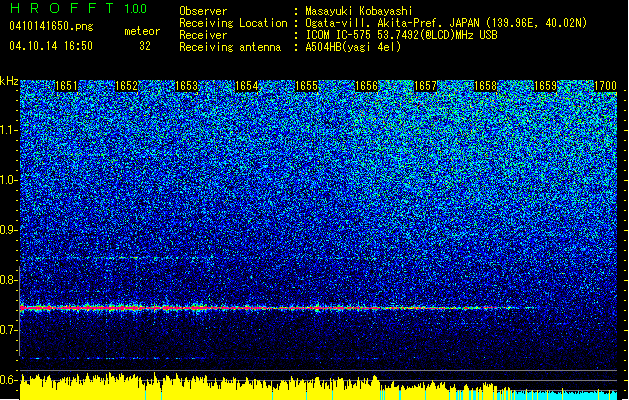Screen dimensions: 629x400
Task: Click the 1655 time marker
Action: pos(306,86)
